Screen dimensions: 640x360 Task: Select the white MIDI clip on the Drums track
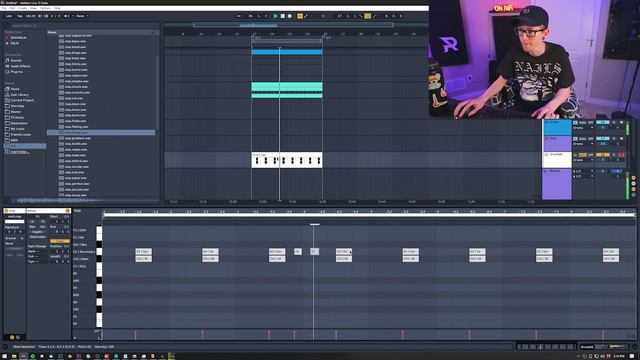[287, 160]
